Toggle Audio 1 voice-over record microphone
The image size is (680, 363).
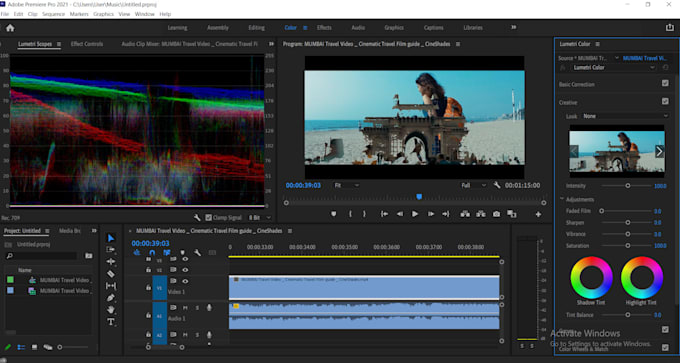coord(209,307)
